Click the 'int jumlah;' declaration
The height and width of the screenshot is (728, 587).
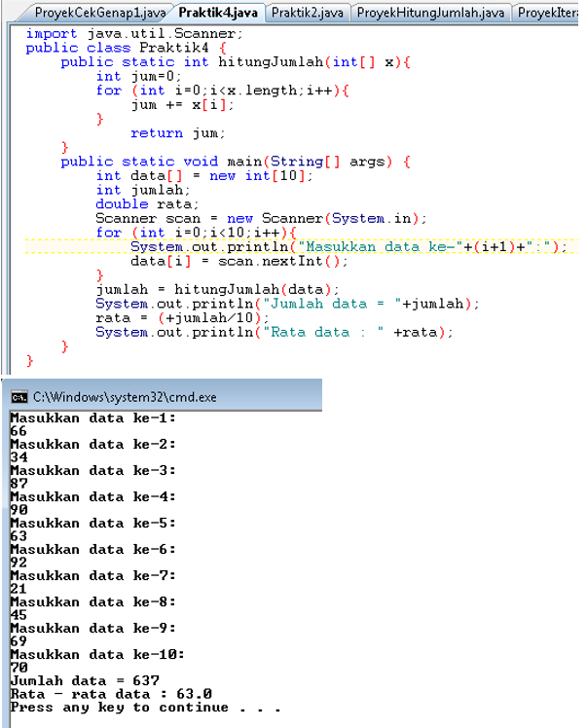pos(143,190)
